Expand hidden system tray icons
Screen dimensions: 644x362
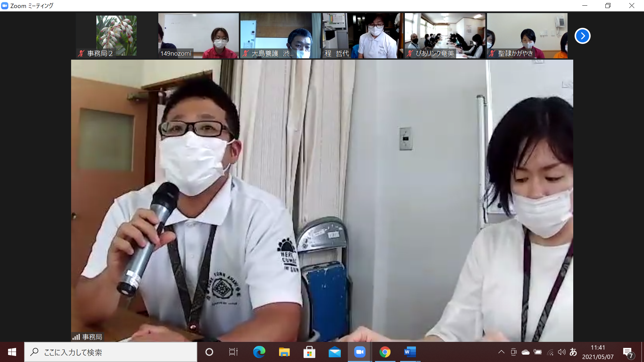(501, 352)
